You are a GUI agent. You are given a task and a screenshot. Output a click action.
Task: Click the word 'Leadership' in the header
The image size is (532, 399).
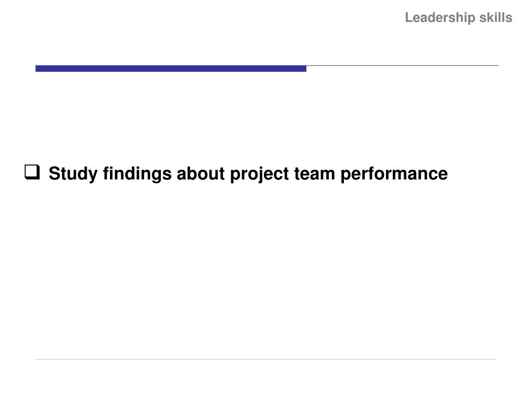point(440,18)
